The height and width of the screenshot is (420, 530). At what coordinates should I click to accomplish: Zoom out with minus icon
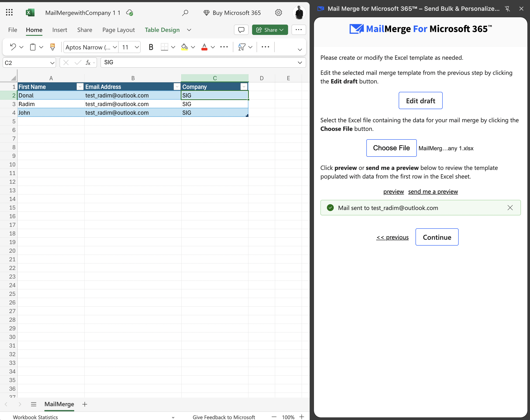pyautogui.click(x=274, y=417)
